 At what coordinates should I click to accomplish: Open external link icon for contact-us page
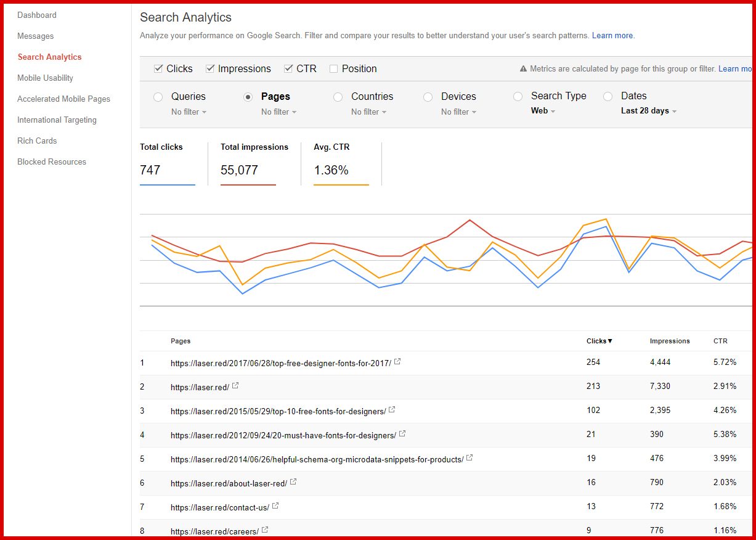click(275, 506)
